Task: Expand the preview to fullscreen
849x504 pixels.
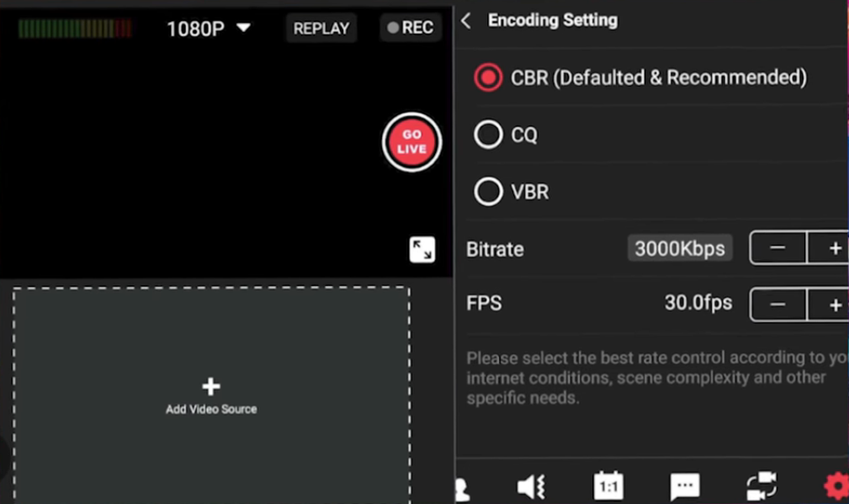Action: tap(422, 250)
